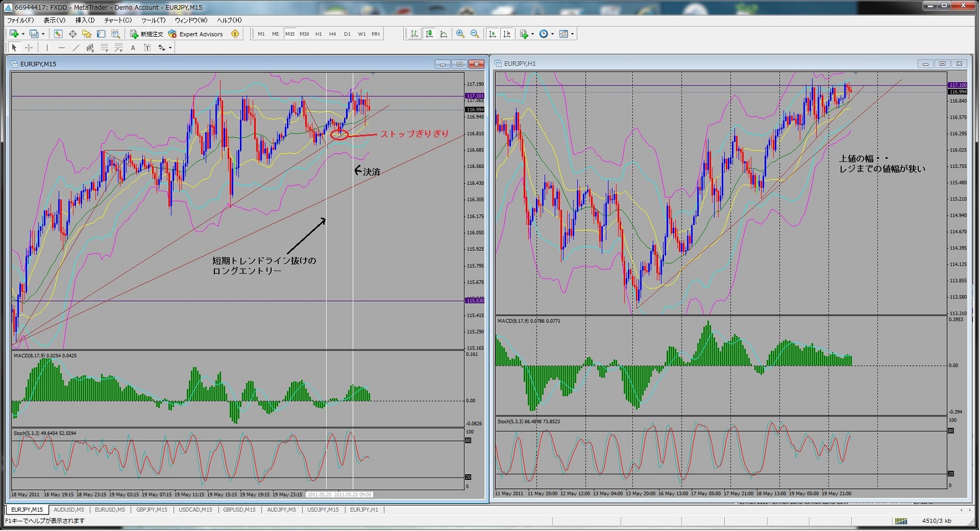Switch to line chart display
980x531 pixels.
click(x=443, y=34)
